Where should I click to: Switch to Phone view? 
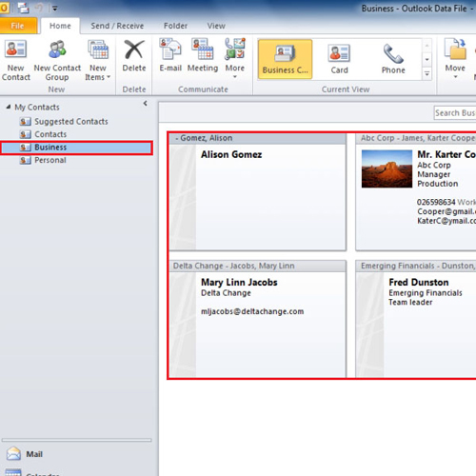(x=393, y=59)
